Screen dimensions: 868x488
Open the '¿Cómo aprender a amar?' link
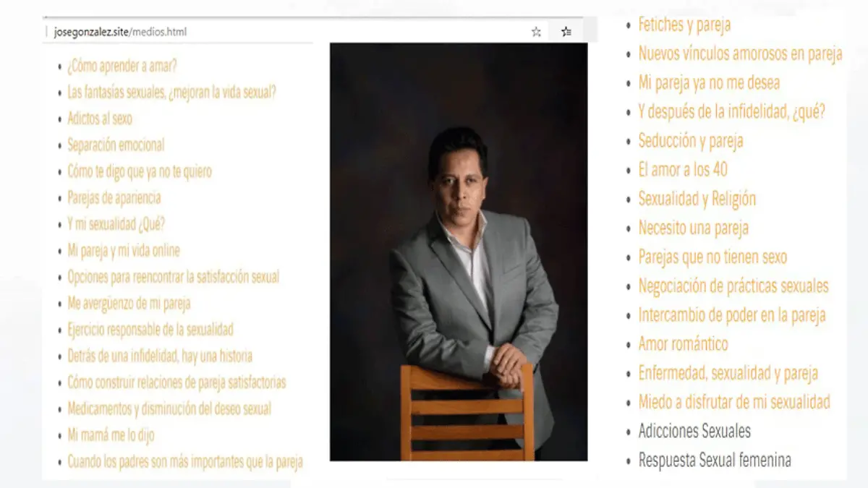(122, 66)
